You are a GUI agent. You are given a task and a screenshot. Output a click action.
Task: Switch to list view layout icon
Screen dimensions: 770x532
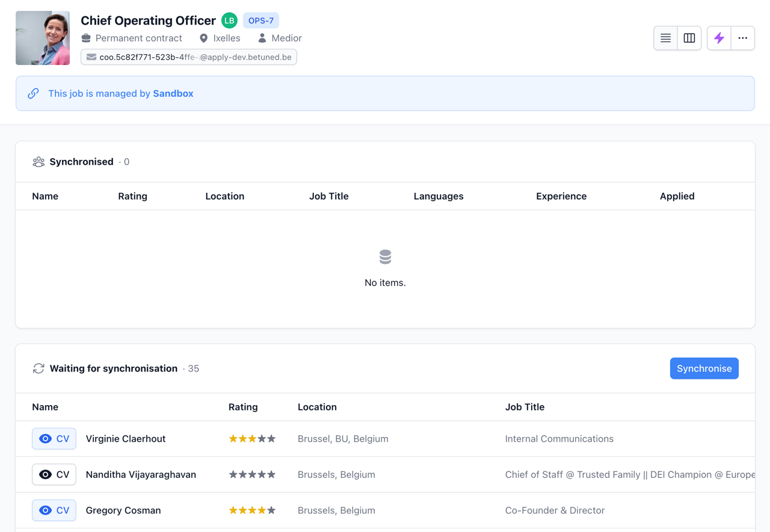coord(665,38)
